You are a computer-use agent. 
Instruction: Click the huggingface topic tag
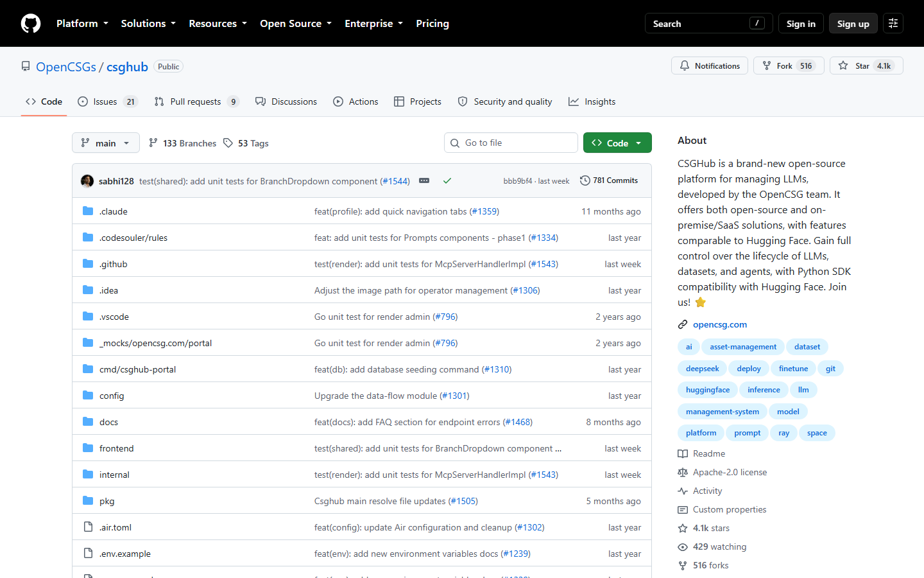[708, 390]
